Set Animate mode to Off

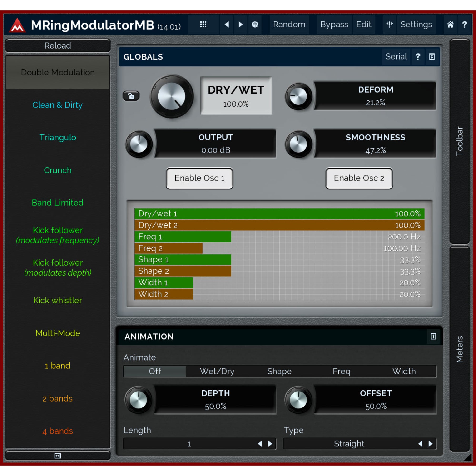tap(155, 371)
